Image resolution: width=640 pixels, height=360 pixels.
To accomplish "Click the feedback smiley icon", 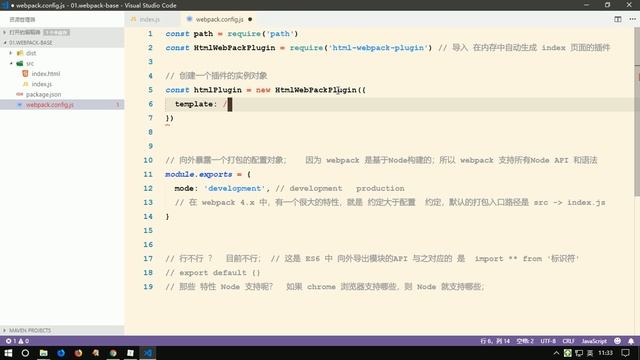I will 618,341.
